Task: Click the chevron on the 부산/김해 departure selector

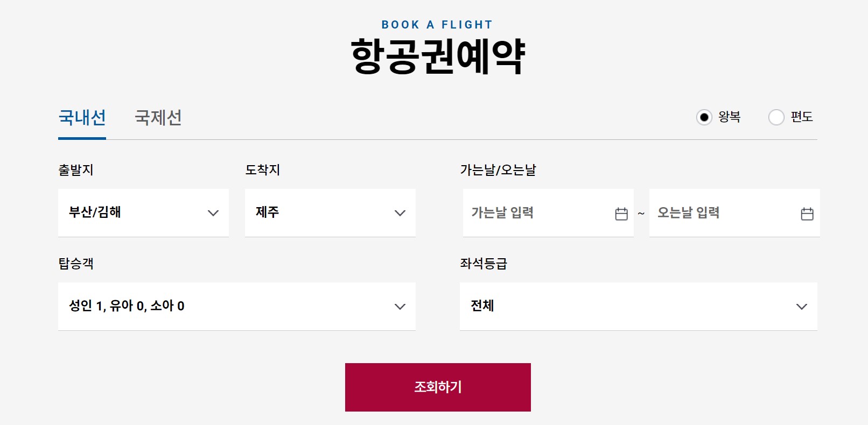Action: pos(213,213)
